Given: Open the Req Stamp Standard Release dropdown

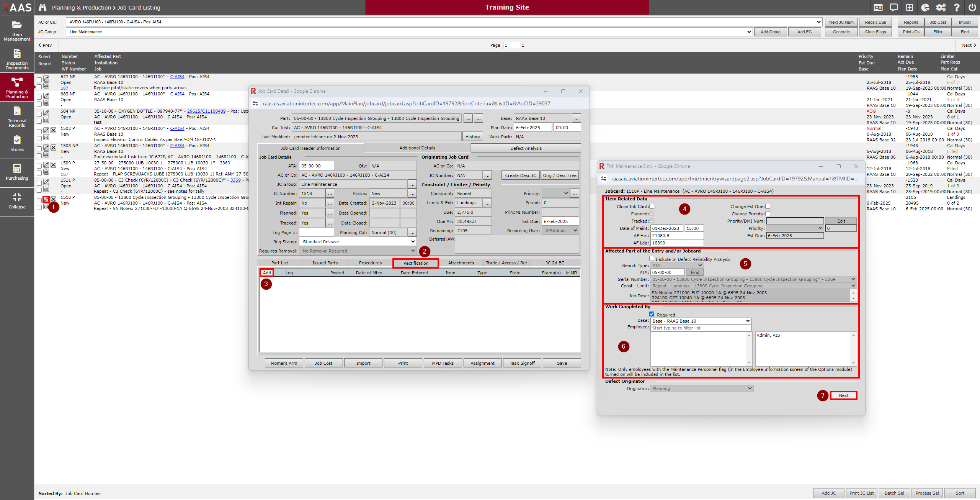Looking at the screenshot, I should pyautogui.click(x=358, y=242).
